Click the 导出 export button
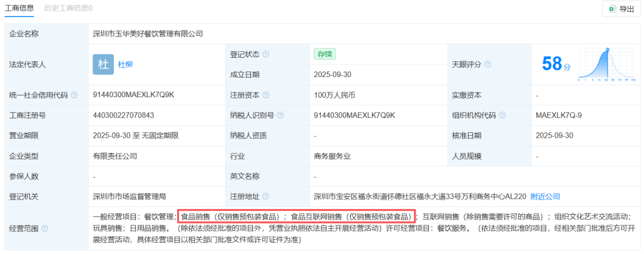The width and height of the screenshot is (644, 254). 621,8
